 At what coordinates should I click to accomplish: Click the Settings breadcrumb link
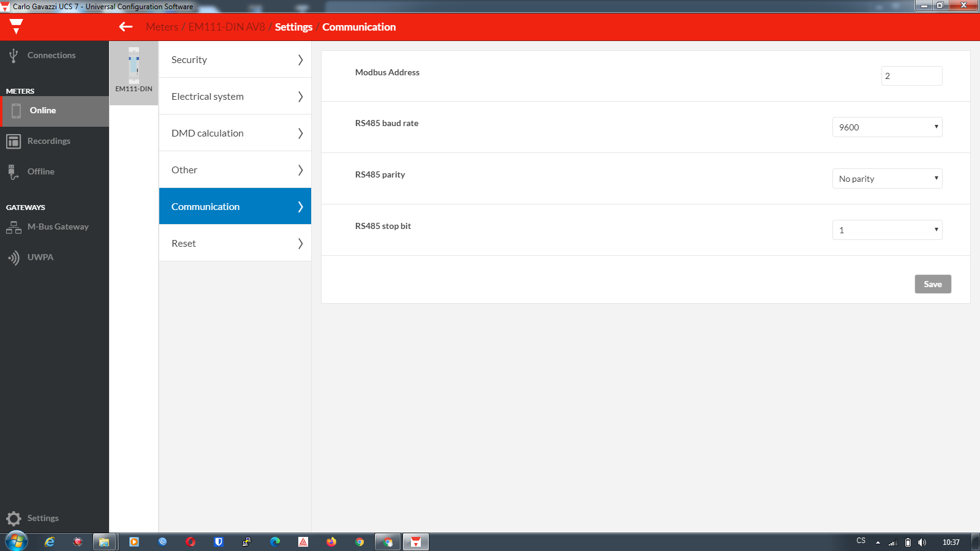click(x=293, y=27)
